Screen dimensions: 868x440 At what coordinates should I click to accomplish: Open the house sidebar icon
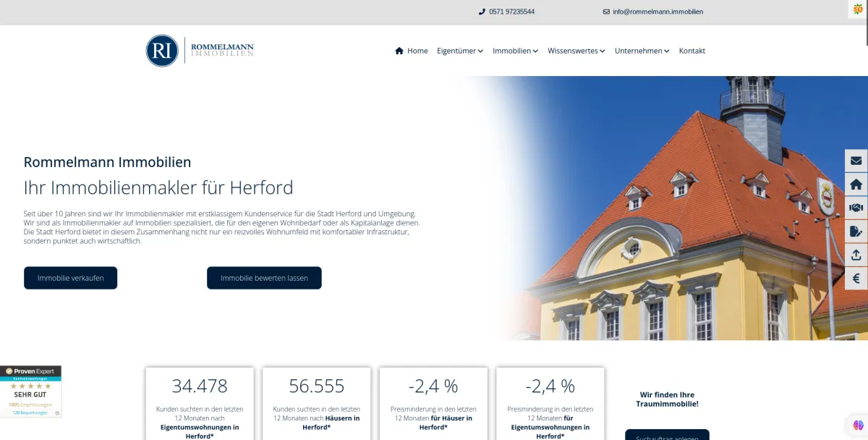click(856, 185)
